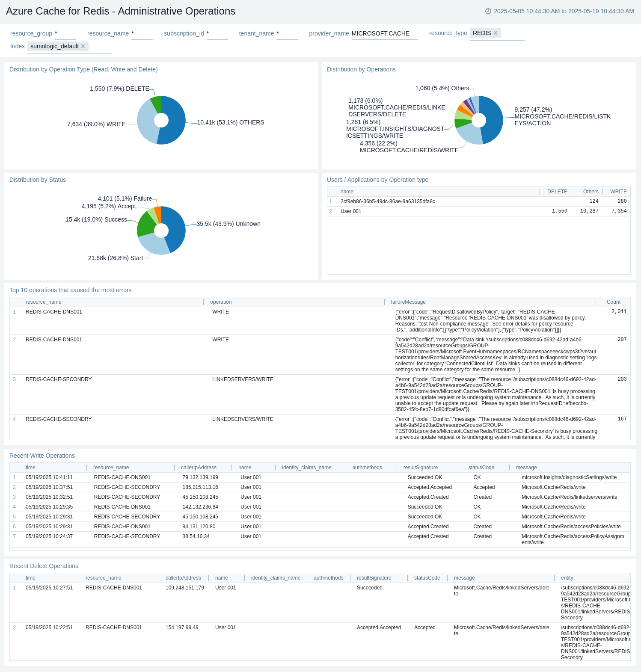Click the Succeeded. result in delete table
Screen dimensions: 641x672
(x=370, y=588)
